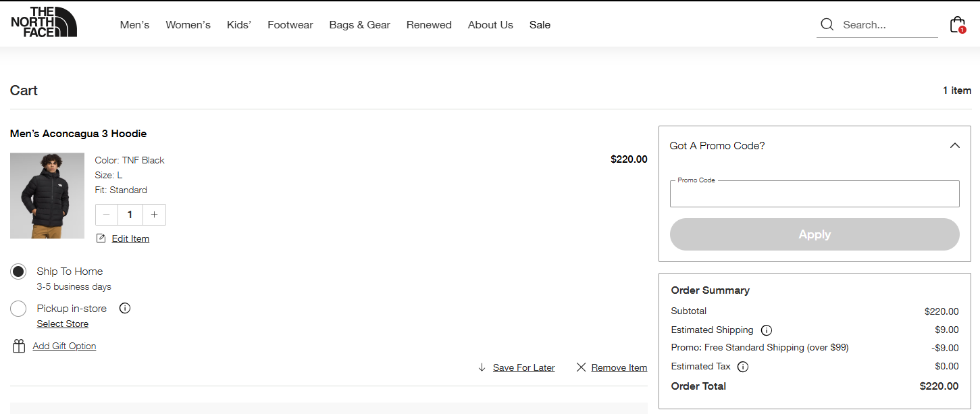Click inside the Promo Code input field
The width and height of the screenshot is (980, 414).
[x=814, y=194]
